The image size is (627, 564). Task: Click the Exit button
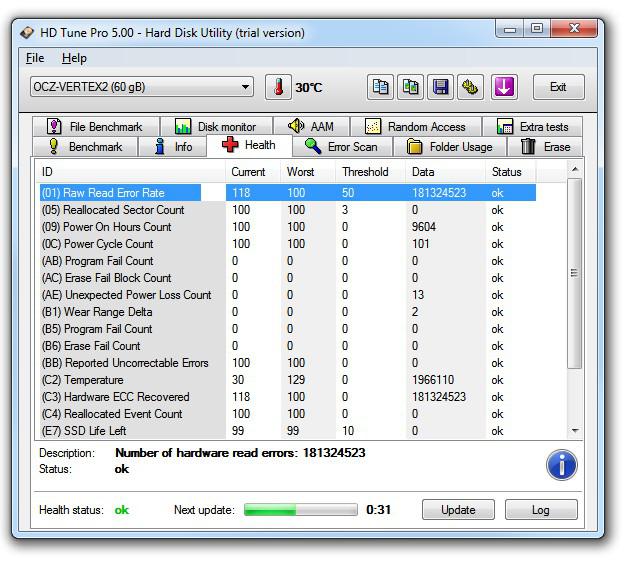coord(558,87)
